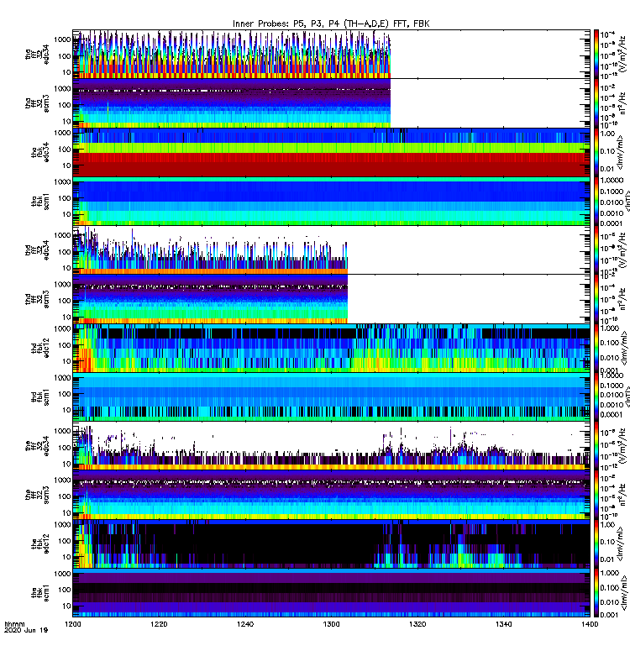Click the 1320 time tick label
Screen dimensions: 630x672
tap(417, 624)
